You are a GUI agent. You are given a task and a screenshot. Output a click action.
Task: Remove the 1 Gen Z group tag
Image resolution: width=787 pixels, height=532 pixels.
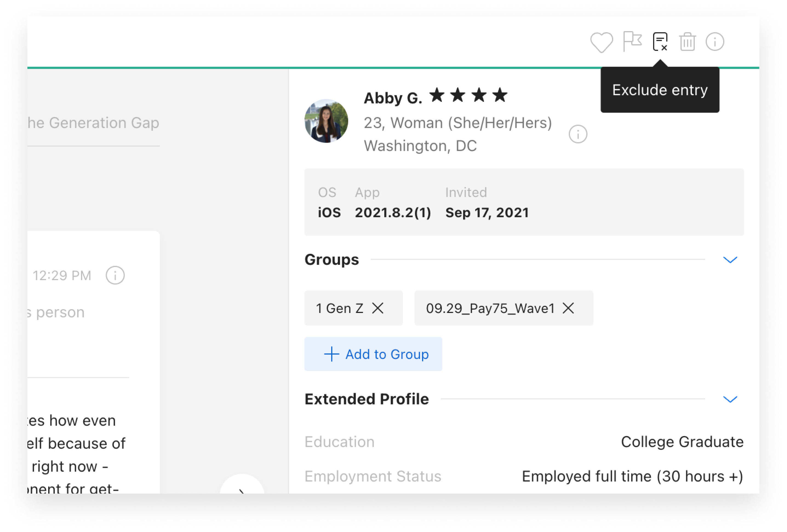pos(377,308)
